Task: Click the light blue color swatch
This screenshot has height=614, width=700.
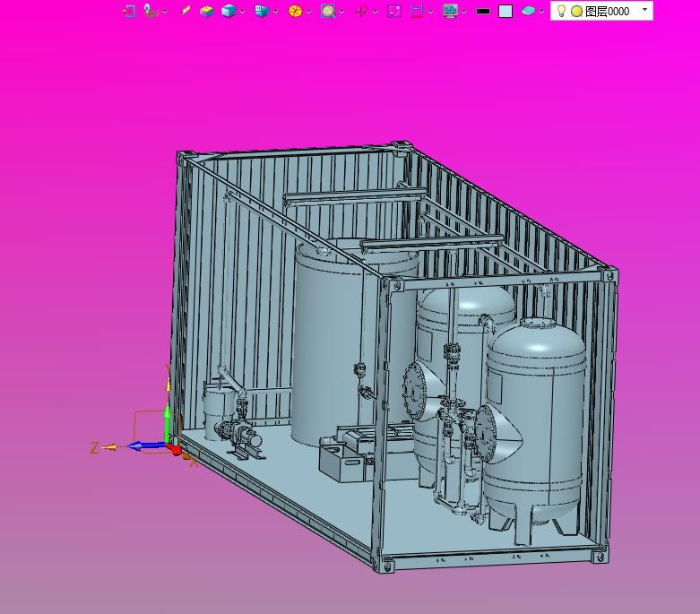Action: [x=506, y=11]
